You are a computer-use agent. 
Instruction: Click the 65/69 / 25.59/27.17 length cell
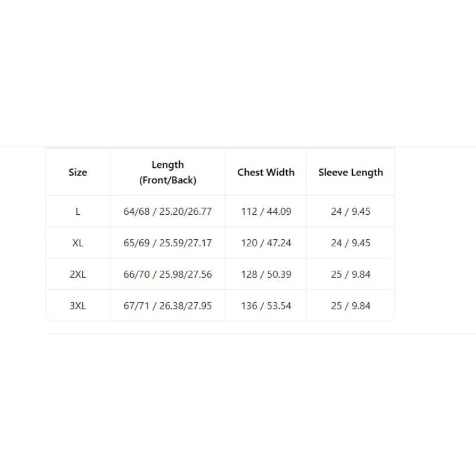point(168,243)
